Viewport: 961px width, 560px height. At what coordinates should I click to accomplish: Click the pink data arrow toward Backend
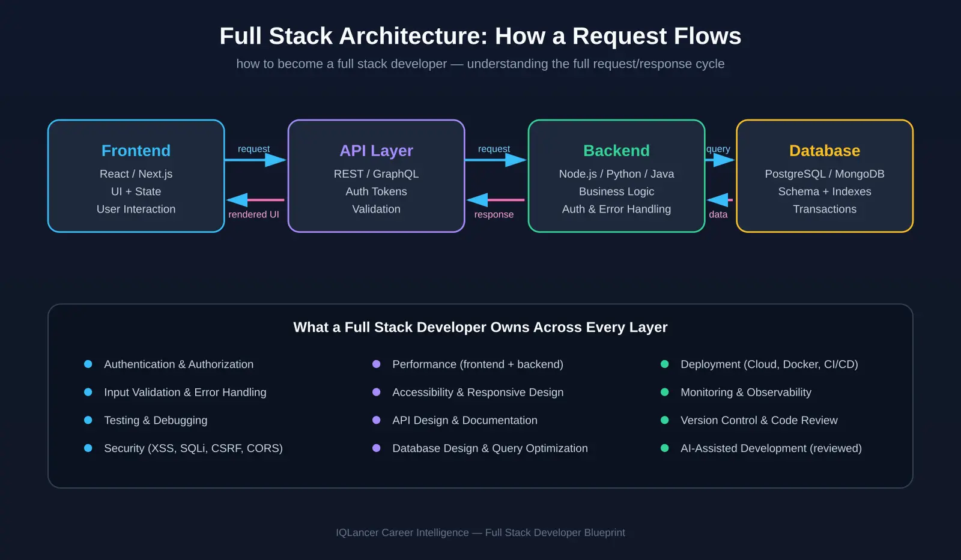coord(720,200)
